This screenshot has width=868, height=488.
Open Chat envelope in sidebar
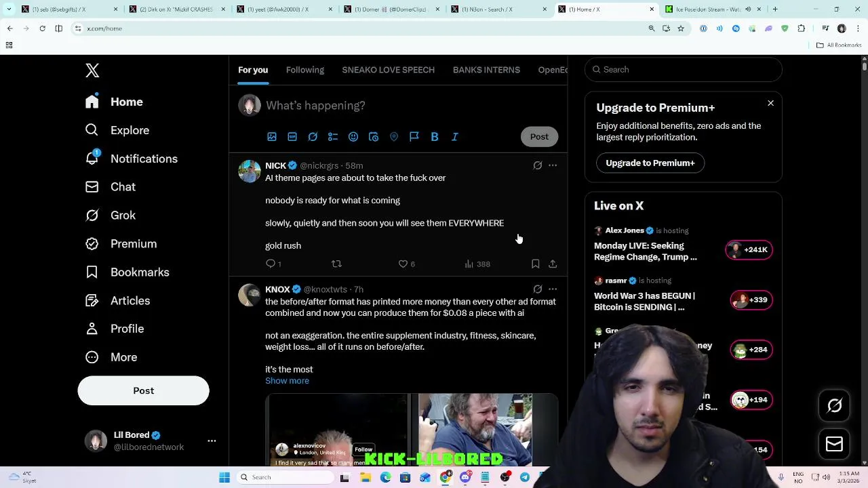click(111, 187)
